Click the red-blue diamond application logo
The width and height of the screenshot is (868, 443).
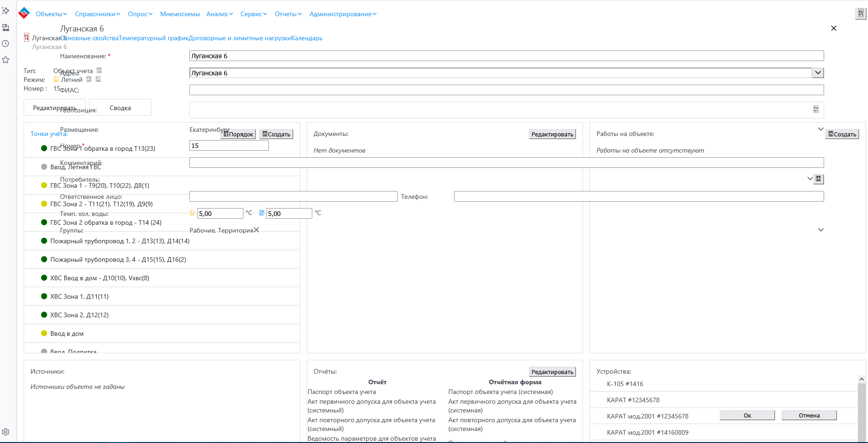pyautogui.click(x=24, y=13)
